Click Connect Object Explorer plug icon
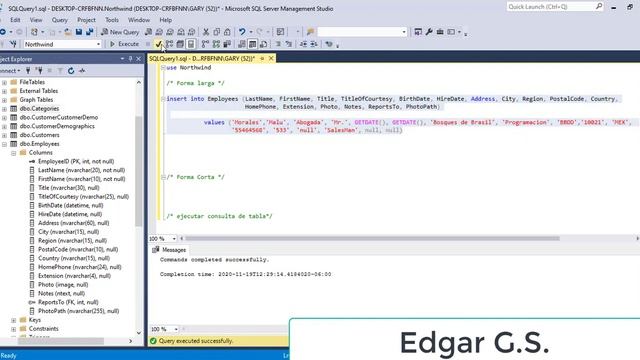Screen dimensions: 640x360 pyautogui.click(x=28, y=71)
